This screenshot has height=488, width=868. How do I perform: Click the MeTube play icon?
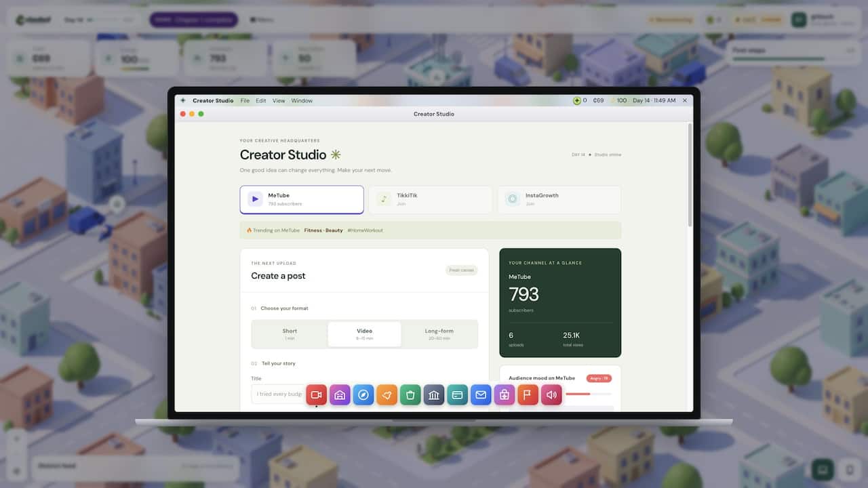pos(255,199)
